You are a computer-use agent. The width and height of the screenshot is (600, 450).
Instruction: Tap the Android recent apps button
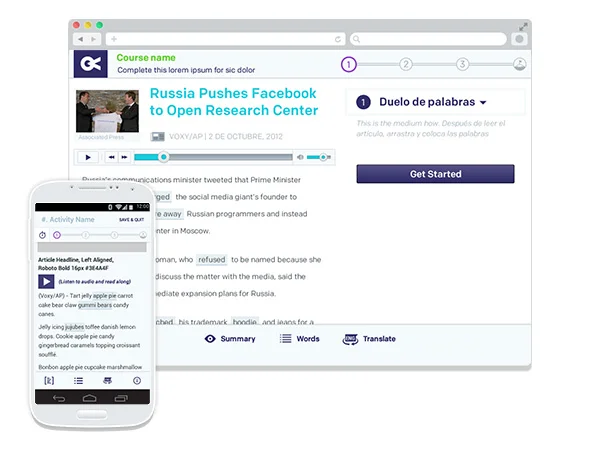pos(121,398)
